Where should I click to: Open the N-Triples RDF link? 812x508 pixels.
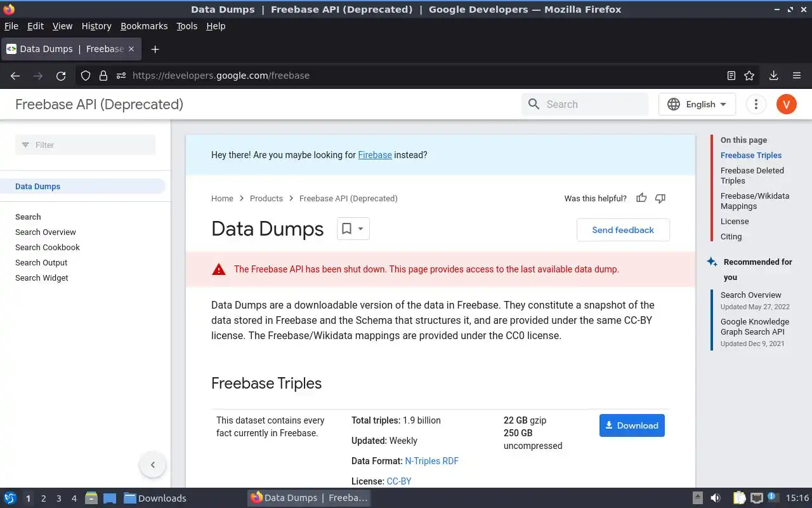[431, 461]
